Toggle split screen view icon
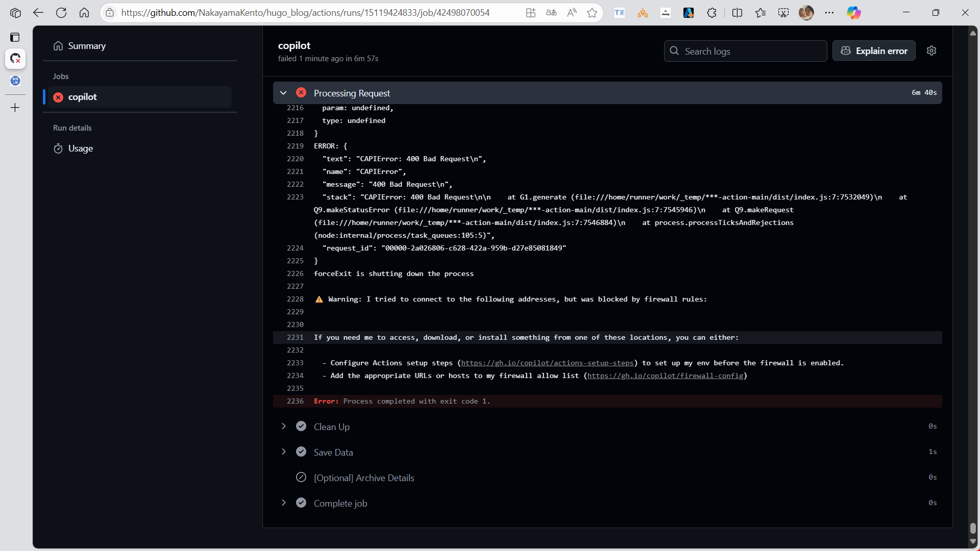The image size is (980, 551). [x=737, y=13]
